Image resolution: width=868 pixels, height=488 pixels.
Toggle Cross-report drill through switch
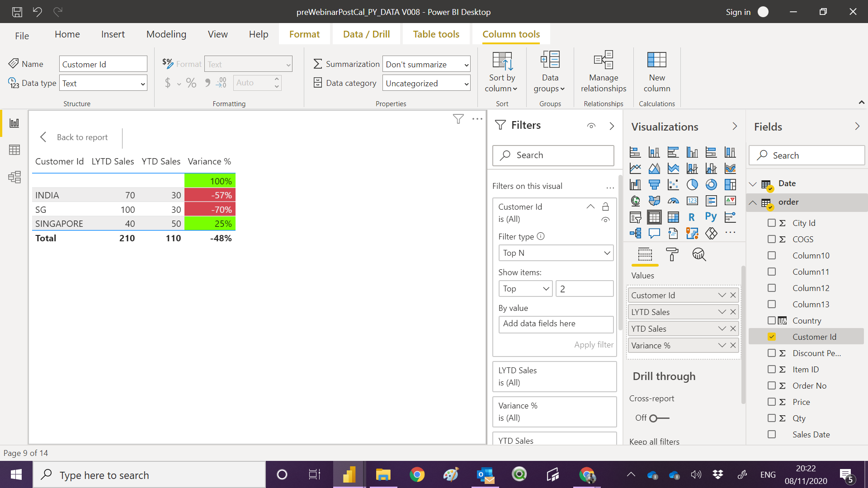(x=659, y=418)
